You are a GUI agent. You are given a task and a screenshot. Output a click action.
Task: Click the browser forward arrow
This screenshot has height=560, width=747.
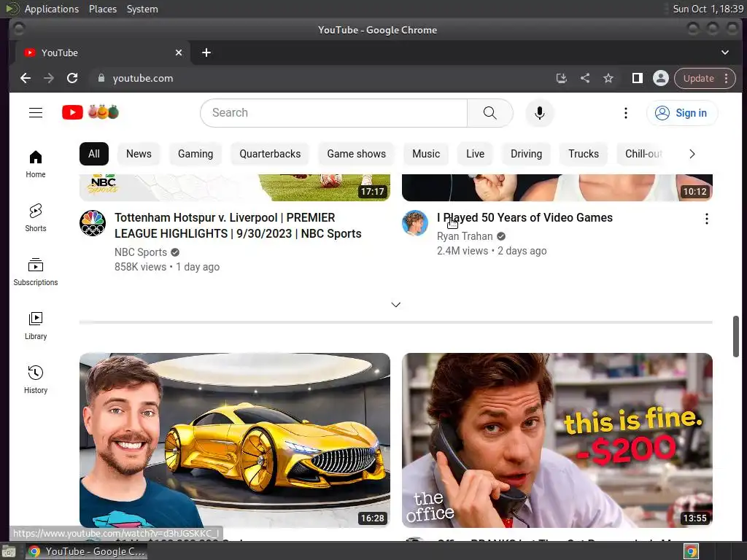[49, 78]
